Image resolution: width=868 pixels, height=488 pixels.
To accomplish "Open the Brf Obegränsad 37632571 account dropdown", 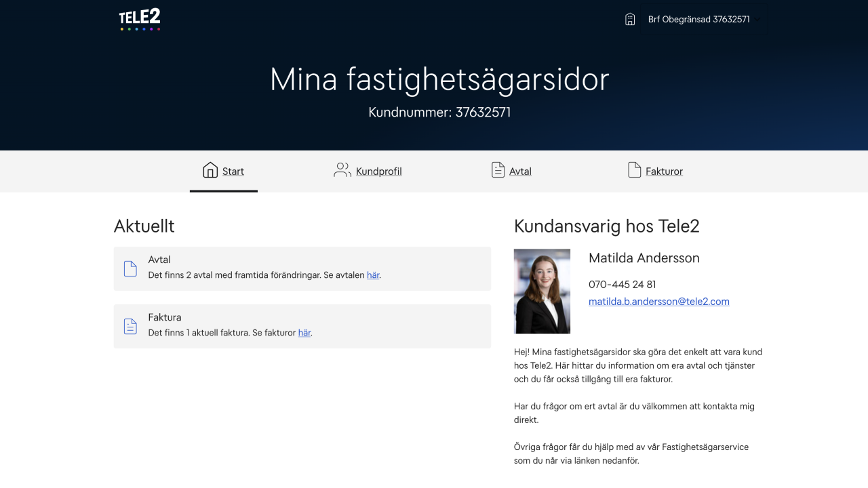I will click(704, 20).
